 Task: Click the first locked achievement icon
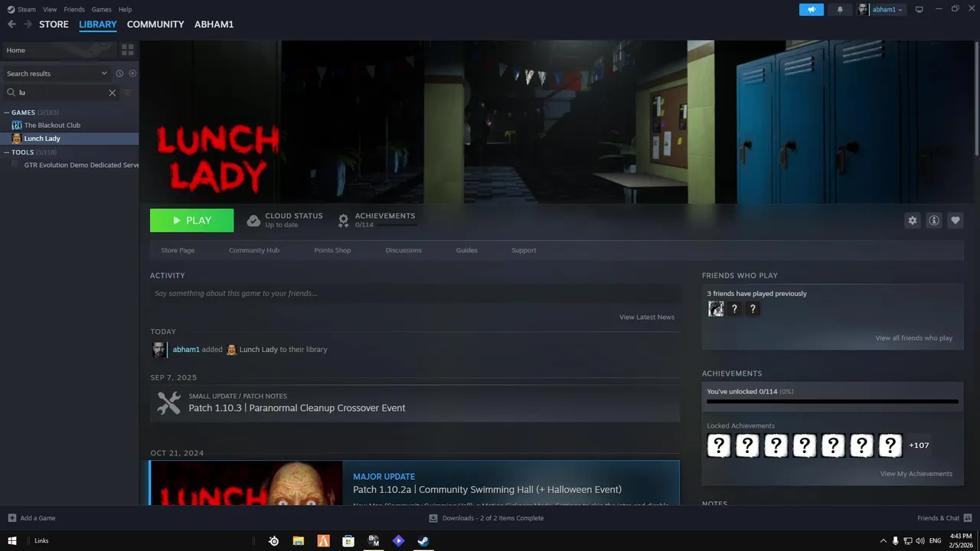coord(719,445)
